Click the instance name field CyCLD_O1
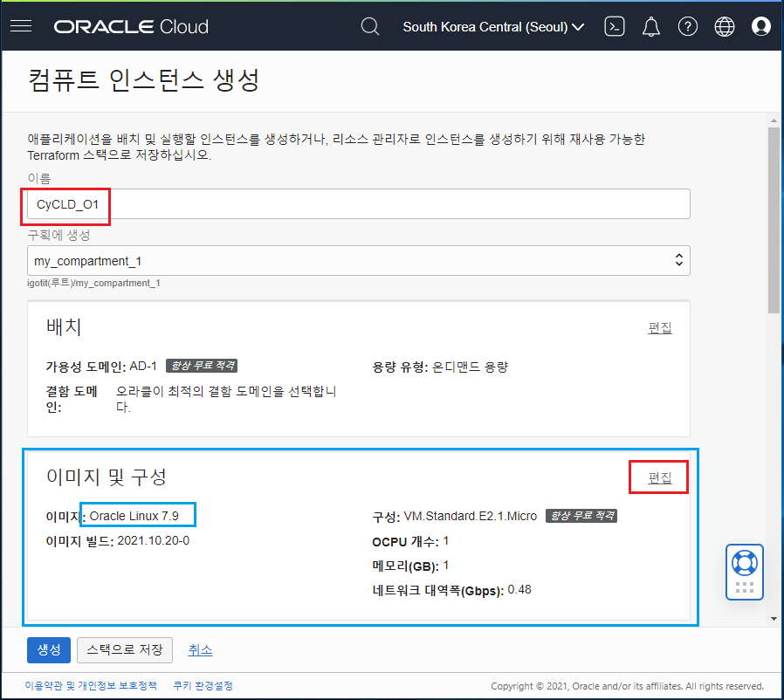784x700 pixels. 359,204
